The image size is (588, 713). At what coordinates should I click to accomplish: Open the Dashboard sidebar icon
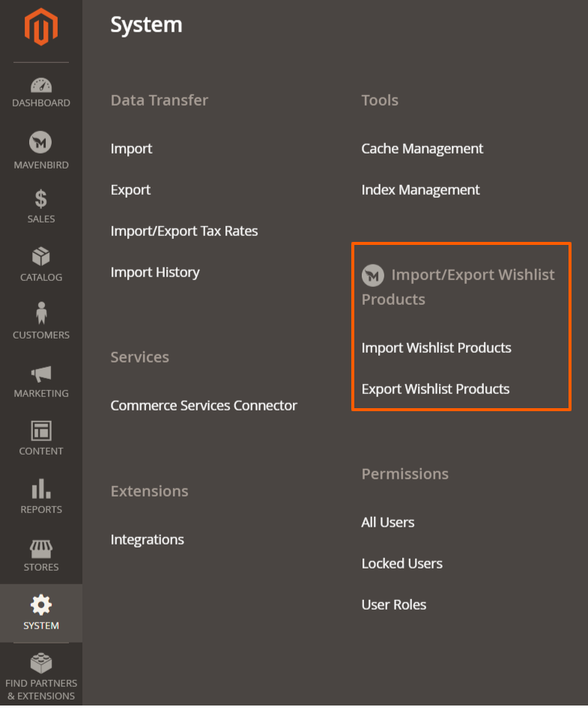tap(41, 85)
